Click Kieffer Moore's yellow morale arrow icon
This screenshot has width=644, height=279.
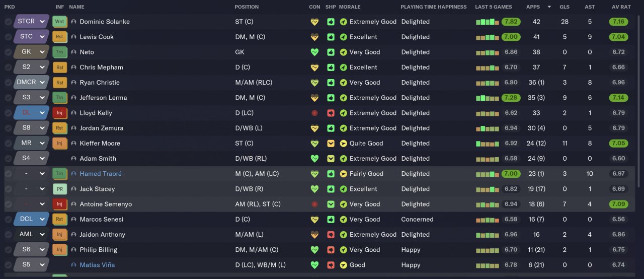pyautogui.click(x=344, y=143)
